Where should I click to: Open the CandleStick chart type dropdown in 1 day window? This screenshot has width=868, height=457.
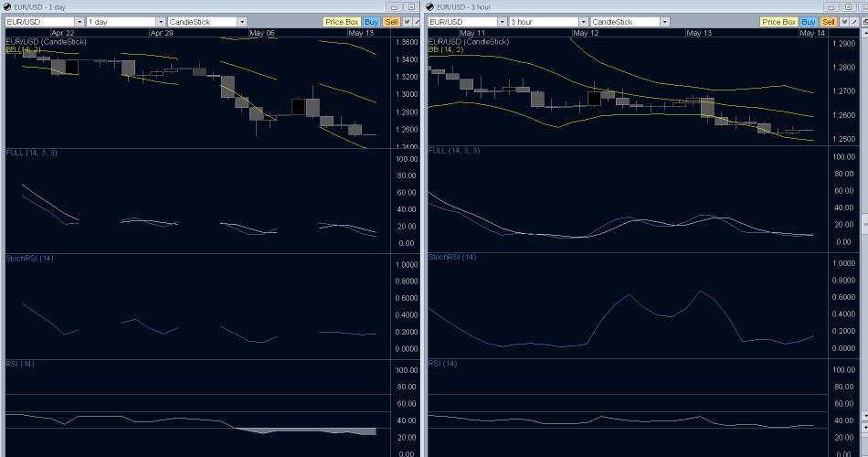click(242, 22)
